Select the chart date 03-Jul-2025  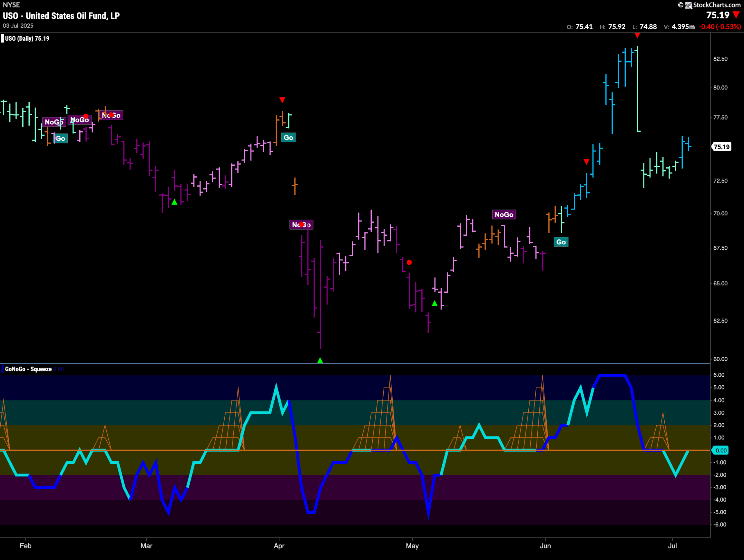point(18,26)
